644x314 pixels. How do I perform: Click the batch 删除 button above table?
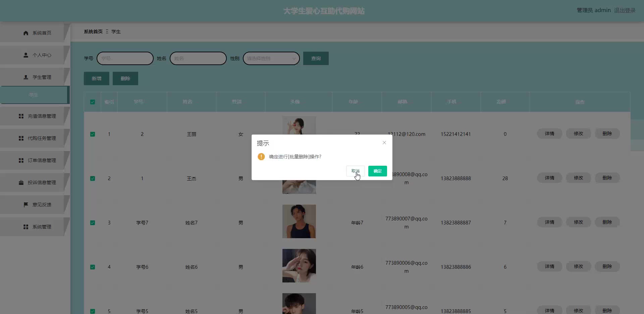(125, 78)
